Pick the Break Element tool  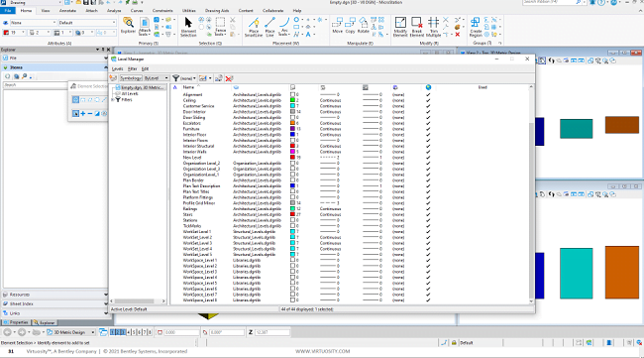click(416, 27)
